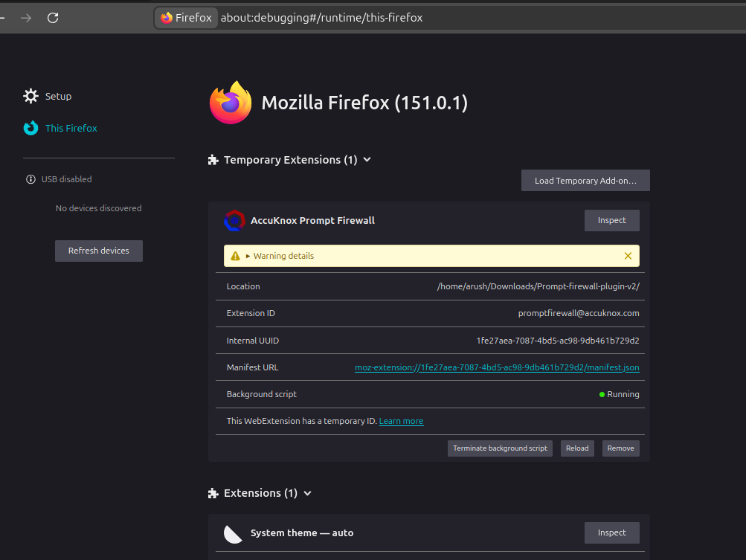Click Load Temporary Add-on button

click(x=585, y=181)
